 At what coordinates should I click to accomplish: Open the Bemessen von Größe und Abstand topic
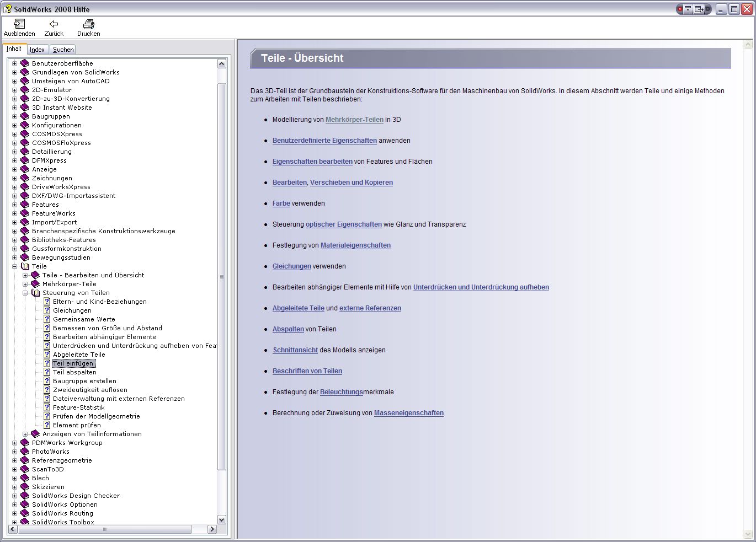108,328
